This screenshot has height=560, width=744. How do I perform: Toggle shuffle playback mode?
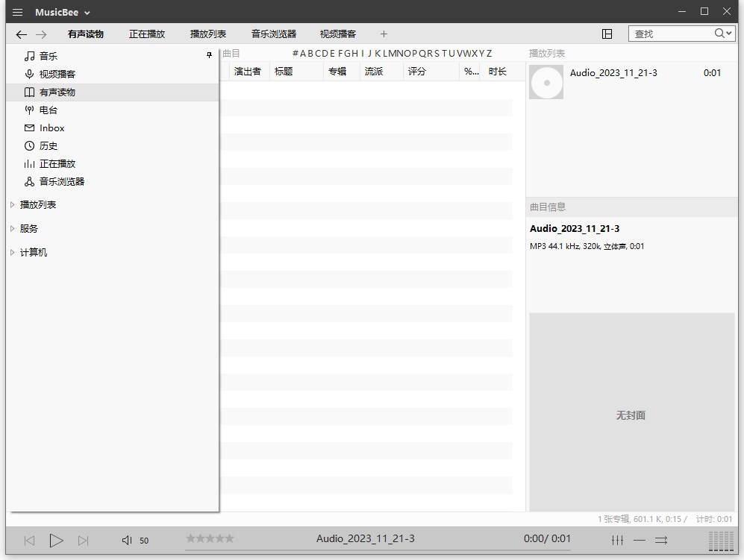pos(660,541)
